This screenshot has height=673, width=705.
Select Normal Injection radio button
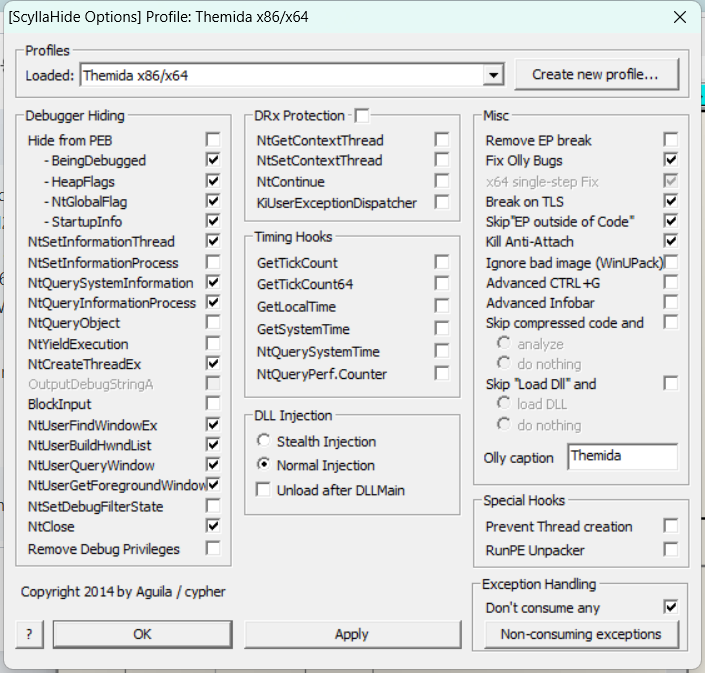pyautogui.click(x=263, y=464)
